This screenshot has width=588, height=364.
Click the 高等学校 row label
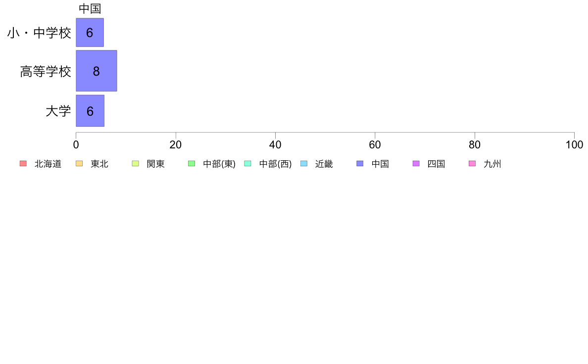click(46, 71)
